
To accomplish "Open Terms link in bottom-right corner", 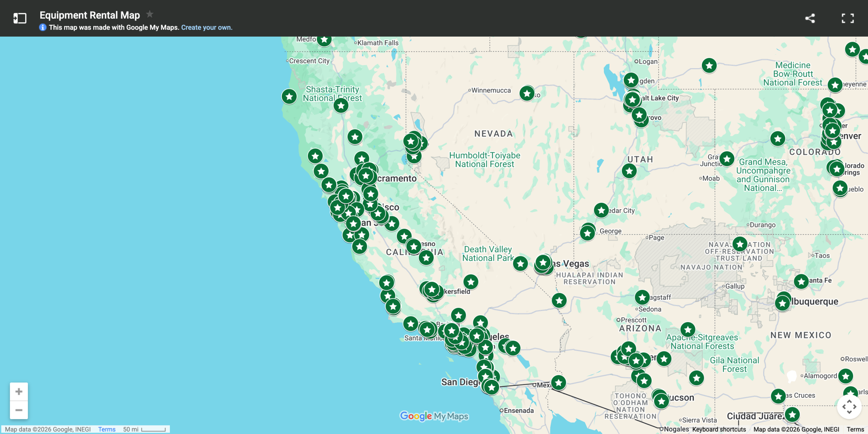I will pos(855,429).
